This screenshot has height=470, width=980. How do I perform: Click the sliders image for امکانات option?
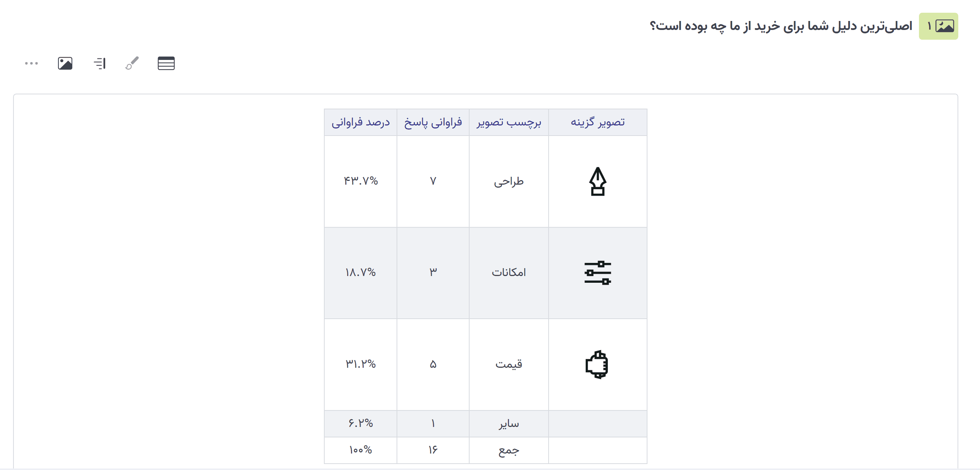[x=597, y=273]
